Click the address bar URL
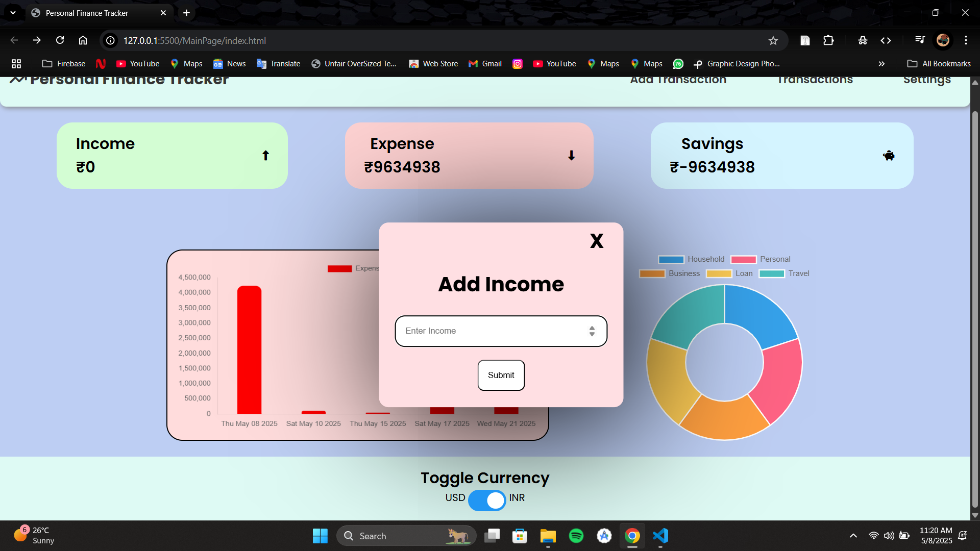980x551 pixels. 194,40
